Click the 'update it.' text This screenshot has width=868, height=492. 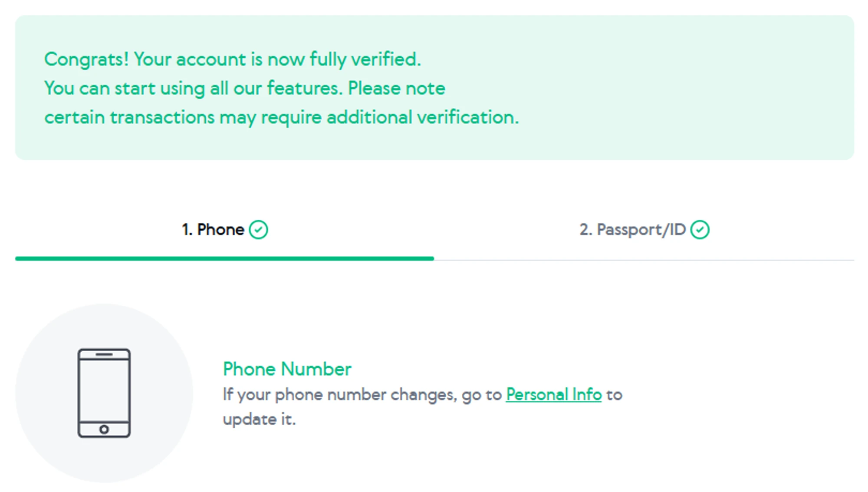[x=259, y=419]
